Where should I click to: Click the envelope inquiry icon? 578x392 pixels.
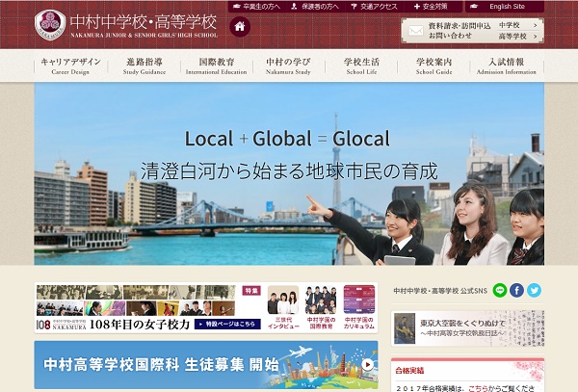pyautogui.click(x=414, y=31)
